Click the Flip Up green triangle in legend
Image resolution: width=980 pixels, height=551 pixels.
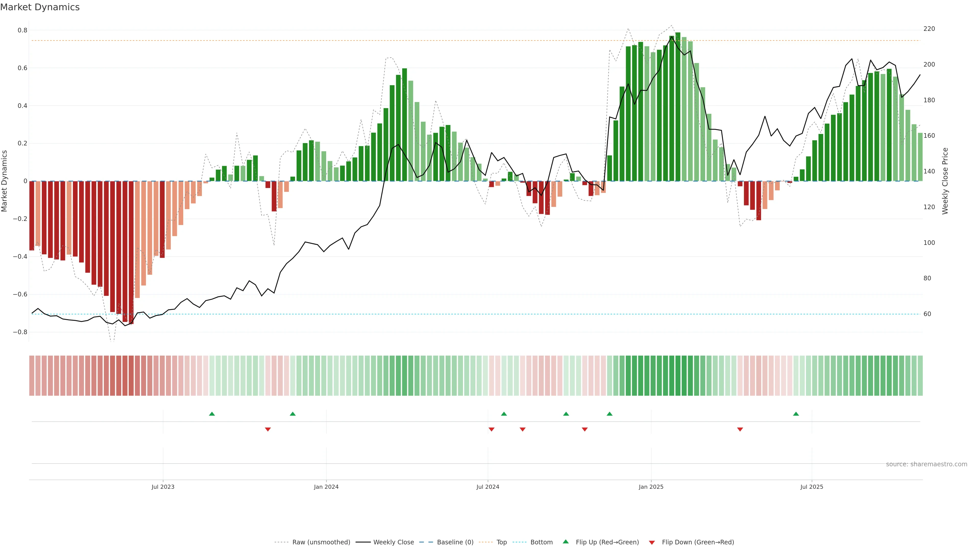click(x=566, y=542)
